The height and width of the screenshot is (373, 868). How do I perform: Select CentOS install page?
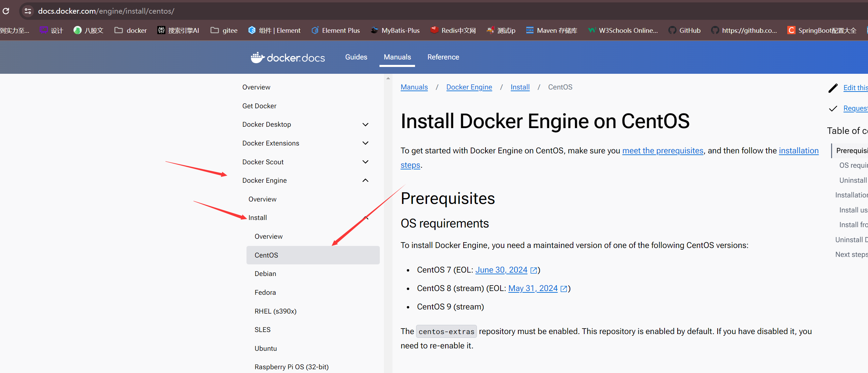pyautogui.click(x=313, y=255)
